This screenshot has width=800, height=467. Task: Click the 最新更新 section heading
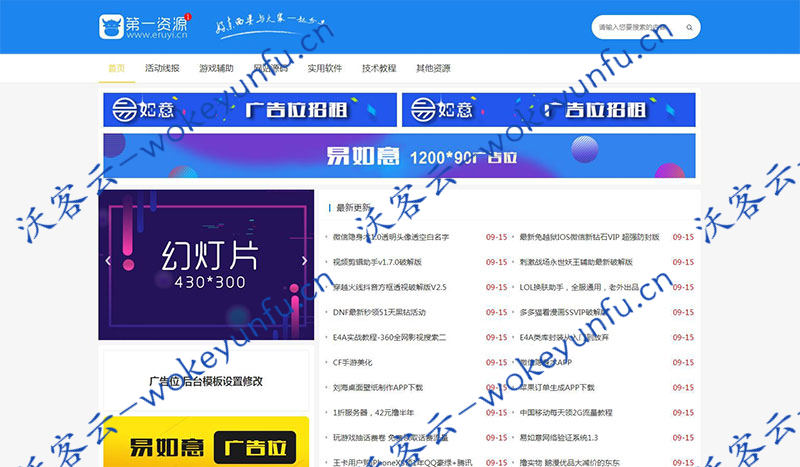click(x=353, y=207)
